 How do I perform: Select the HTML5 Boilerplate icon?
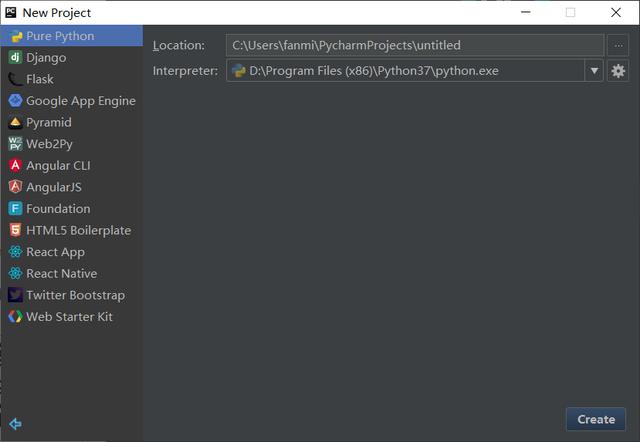coord(15,230)
